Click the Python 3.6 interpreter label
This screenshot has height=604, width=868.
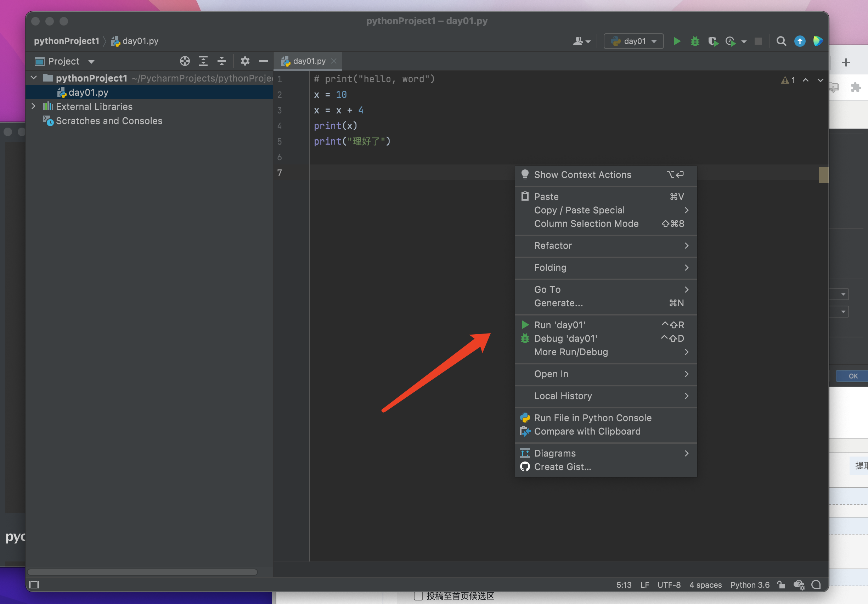750,585
